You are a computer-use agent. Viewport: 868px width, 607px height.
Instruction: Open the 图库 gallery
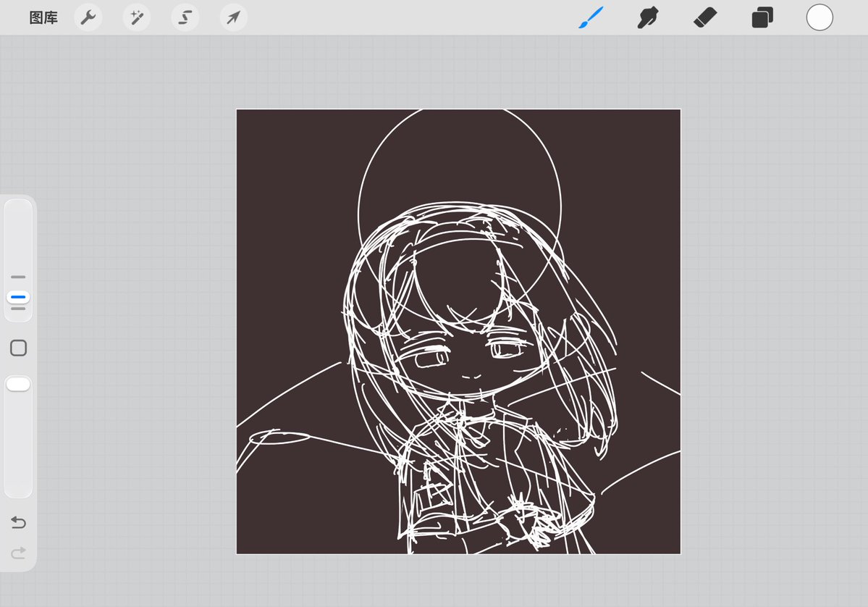[x=43, y=17]
